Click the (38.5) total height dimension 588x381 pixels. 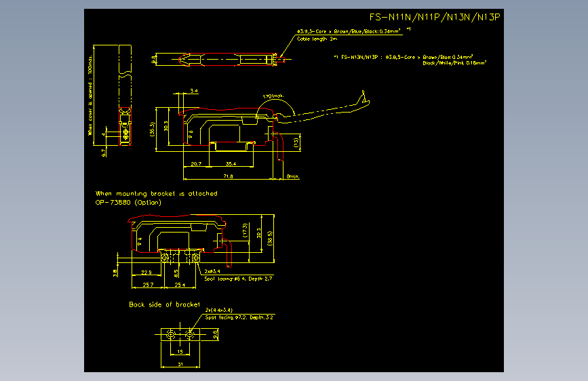click(x=270, y=238)
